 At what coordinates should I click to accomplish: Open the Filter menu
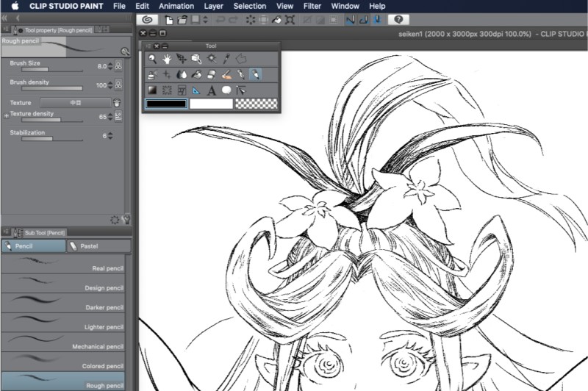(312, 6)
